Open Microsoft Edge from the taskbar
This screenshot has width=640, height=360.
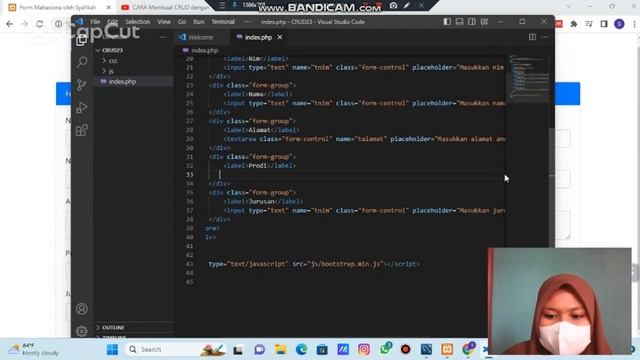[x=301, y=349]
